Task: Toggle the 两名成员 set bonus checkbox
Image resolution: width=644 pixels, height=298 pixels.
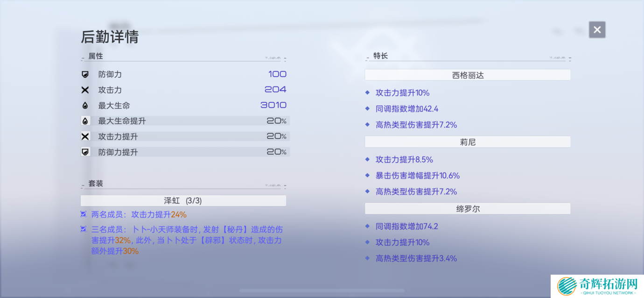Action: (84, 214)
